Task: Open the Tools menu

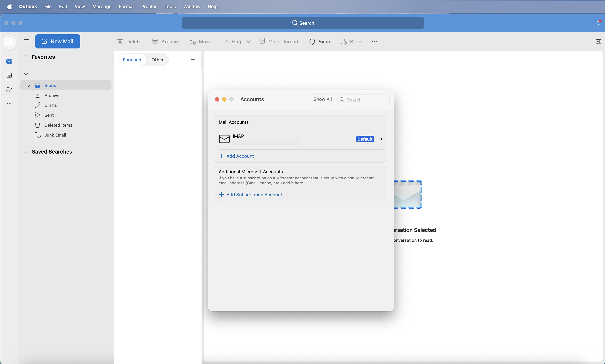Action: tap(170, 7)
